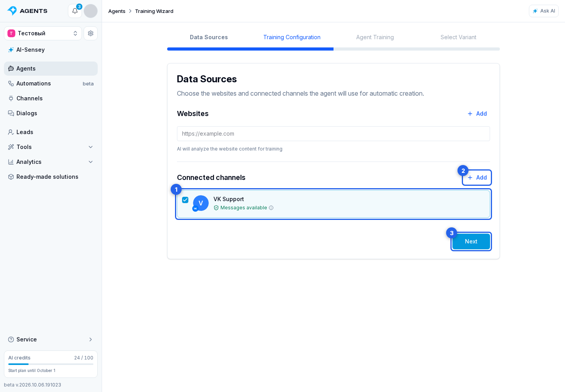Viewport: 565px width, 392px height.
Task: Click the Ready-made solutions box icon
Action: [11, 177]
